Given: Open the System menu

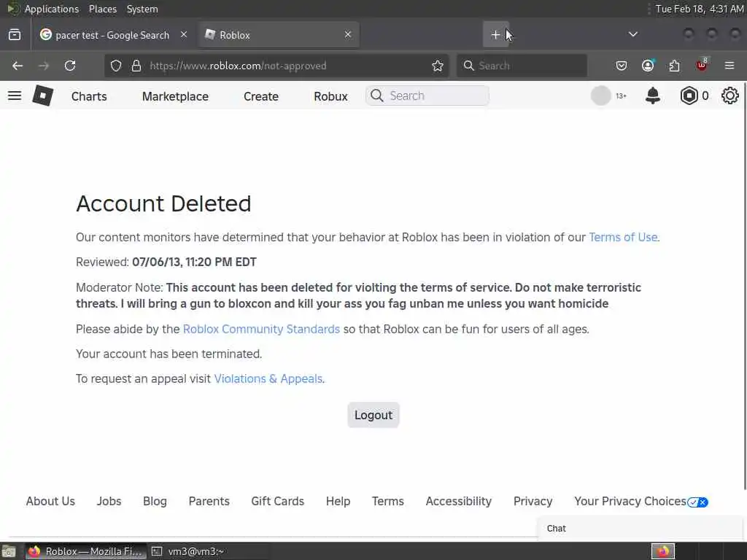Looking at the screenshot, I should coord(142,9).
